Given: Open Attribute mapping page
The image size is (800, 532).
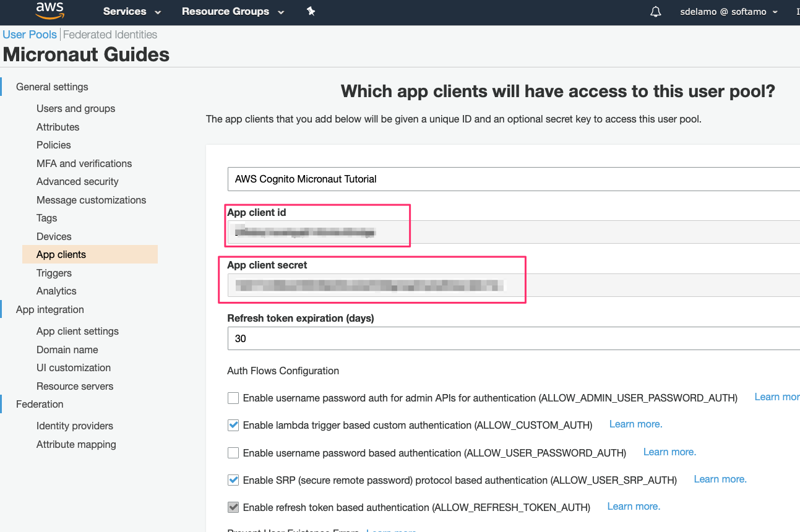Looking at the screenshot, I should (76, 444).
